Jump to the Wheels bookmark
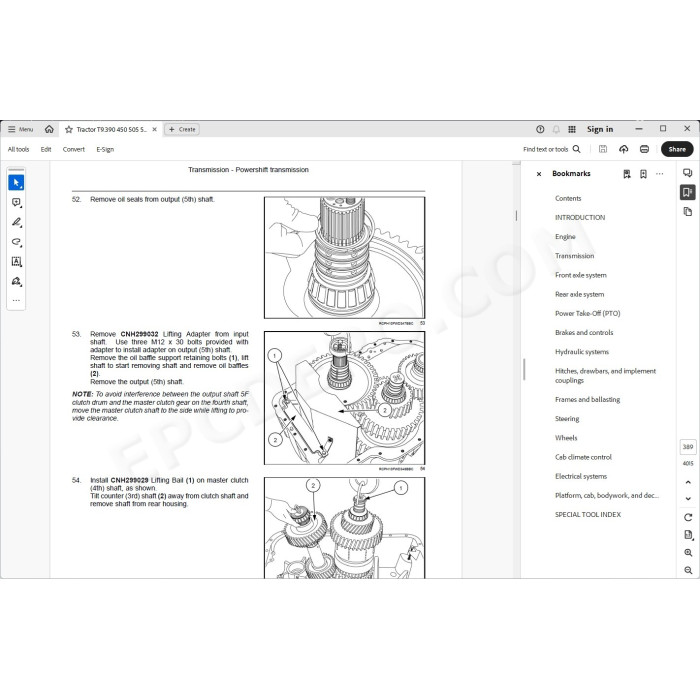The image size is (700, 700). pyautogui.click(x=566, y=438)
